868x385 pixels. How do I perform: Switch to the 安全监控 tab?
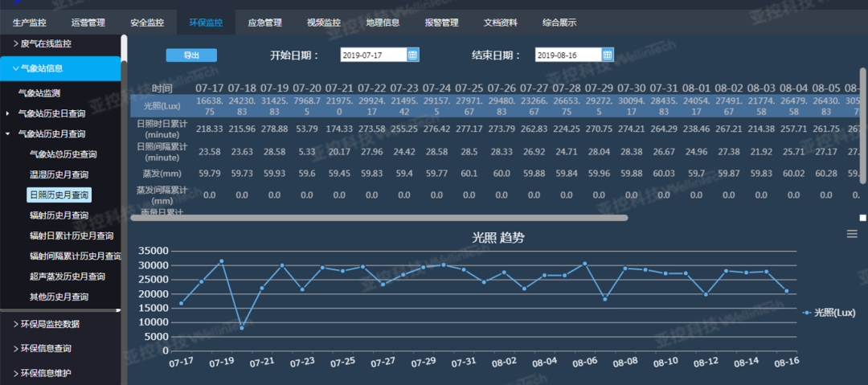[147, 23]
